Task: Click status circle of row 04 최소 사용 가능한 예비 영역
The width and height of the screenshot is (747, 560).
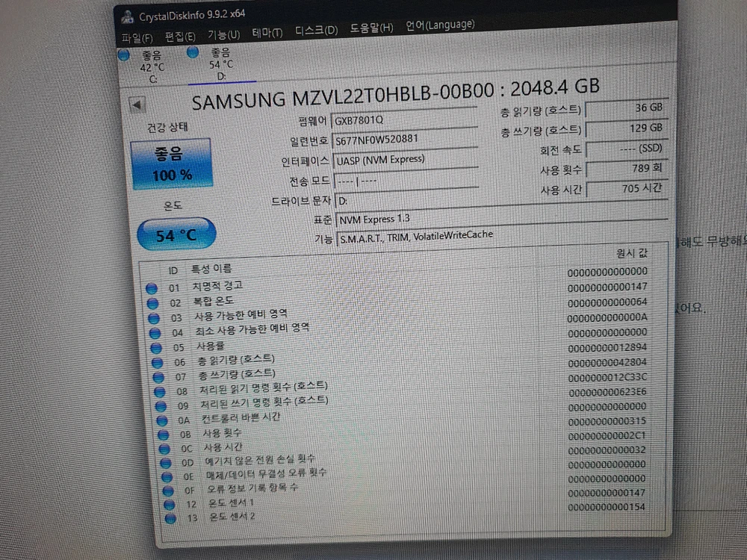Action: point(155,333)
